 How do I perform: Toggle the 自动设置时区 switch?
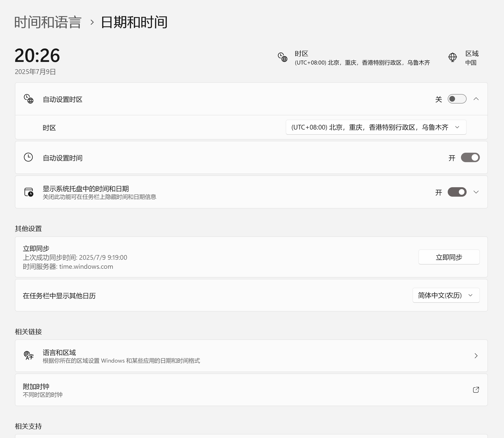[x=457, y=99]
